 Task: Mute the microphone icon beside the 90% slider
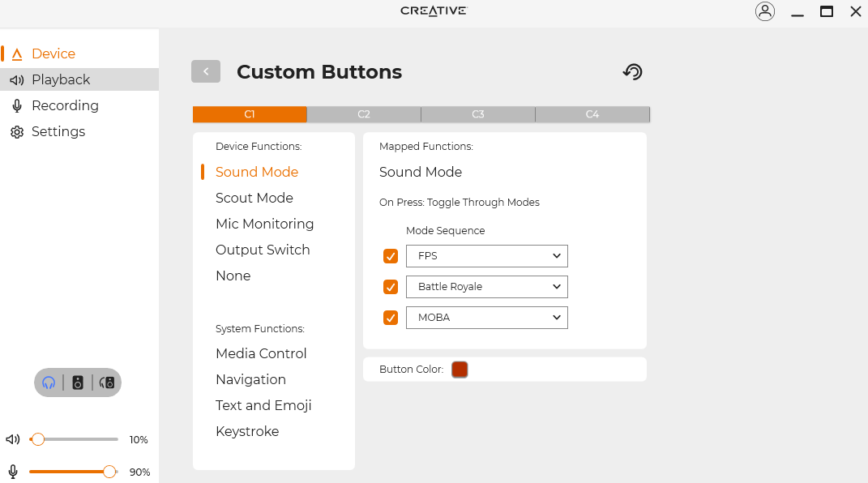click(x=13, y=472)
